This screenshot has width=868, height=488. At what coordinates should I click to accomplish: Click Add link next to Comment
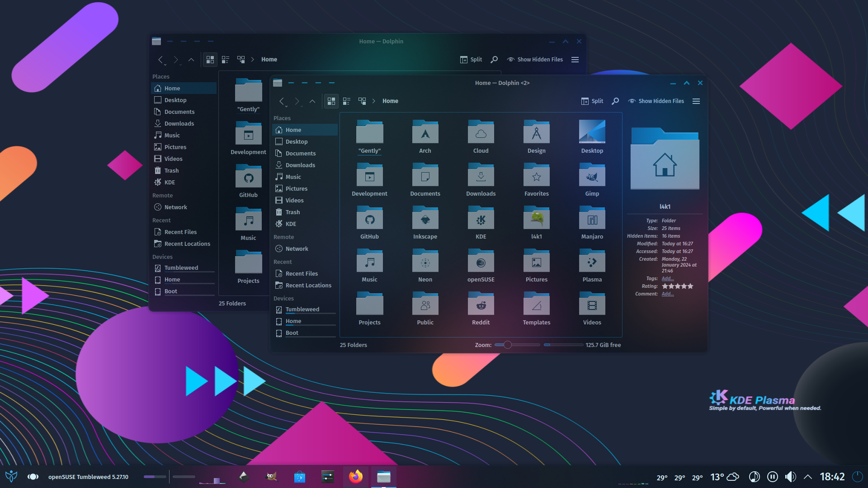tap(668, 294)
